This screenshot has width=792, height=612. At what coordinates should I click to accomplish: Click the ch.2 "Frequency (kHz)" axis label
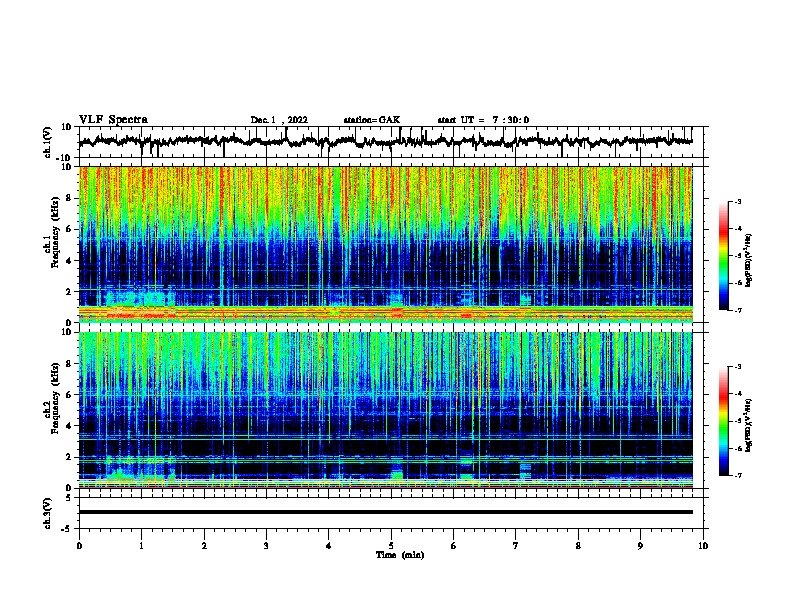[x=55, y=398]
